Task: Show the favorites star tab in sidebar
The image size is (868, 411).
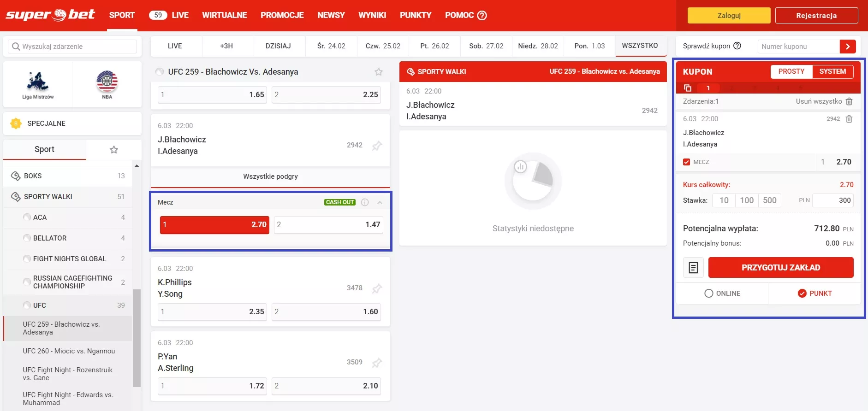Action: tap(114, 149)
